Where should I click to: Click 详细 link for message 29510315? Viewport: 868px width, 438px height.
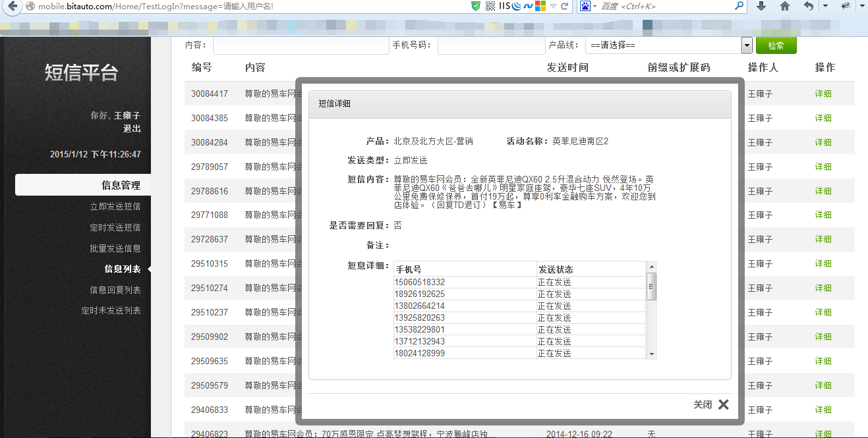(823, 263)
